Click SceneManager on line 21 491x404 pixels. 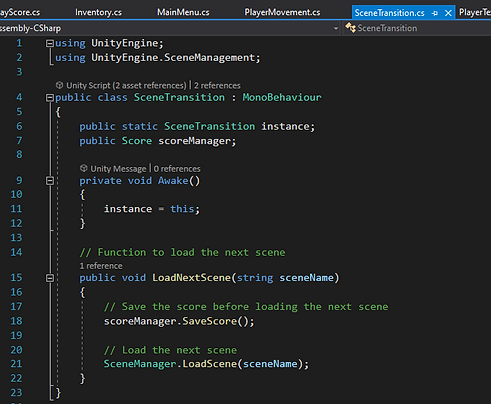[140, 364]
